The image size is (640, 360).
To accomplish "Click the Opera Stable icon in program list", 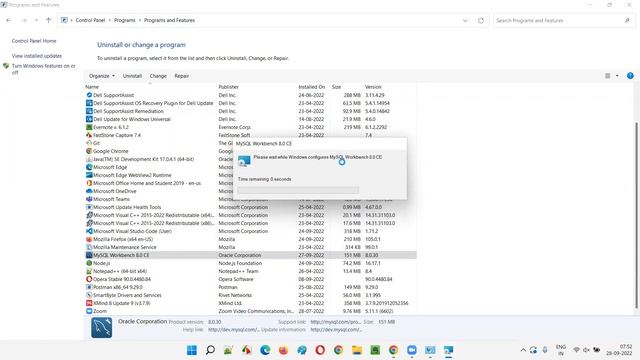I will (x=89, y=279).
